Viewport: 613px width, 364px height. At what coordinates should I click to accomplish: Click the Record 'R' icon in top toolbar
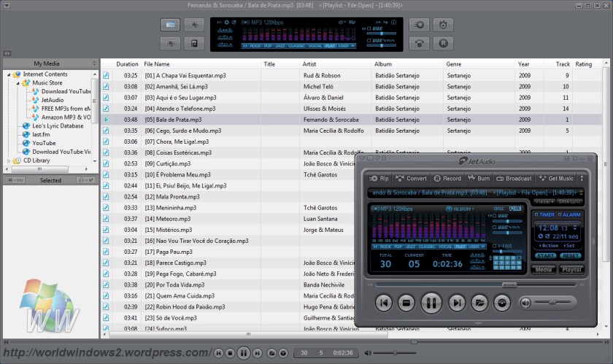coord(443,43)
